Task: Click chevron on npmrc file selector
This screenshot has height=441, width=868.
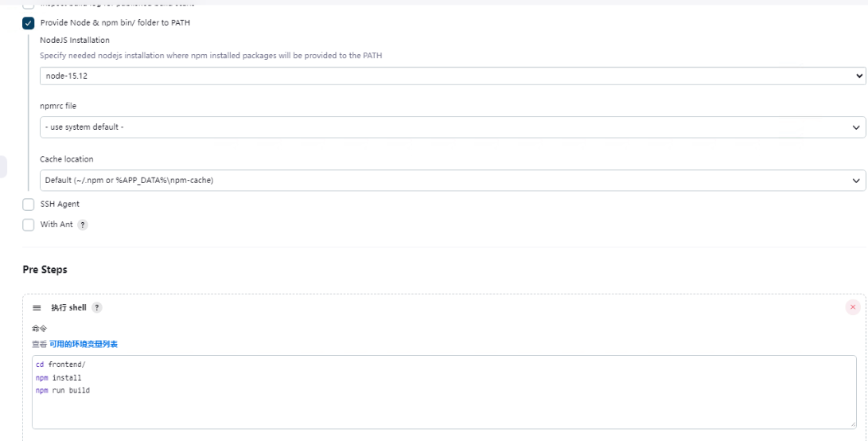Action: pyautogui.click(x=857, y=127)
